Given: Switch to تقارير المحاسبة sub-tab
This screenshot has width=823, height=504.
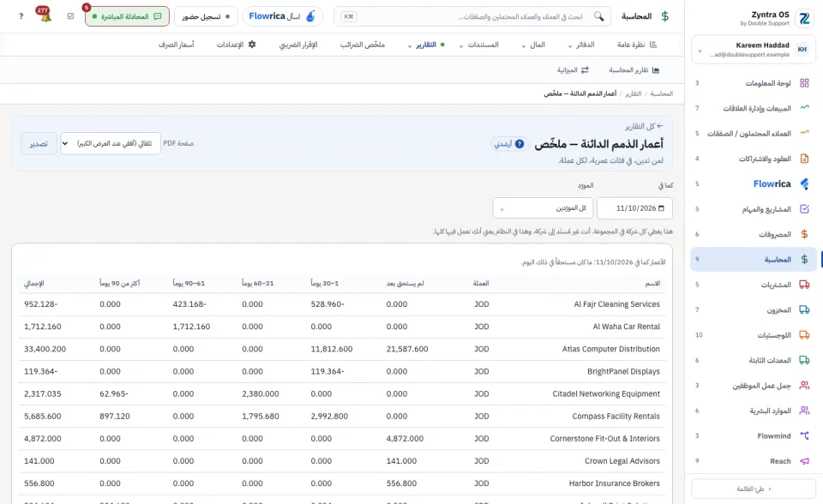Looking at the screenshot, I should (634, 69).
